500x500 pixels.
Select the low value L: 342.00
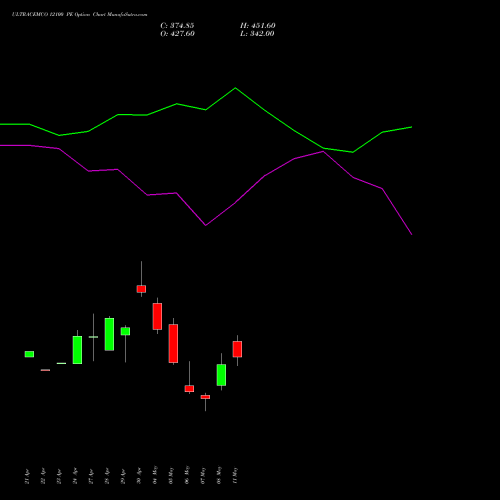pos(257,34)
